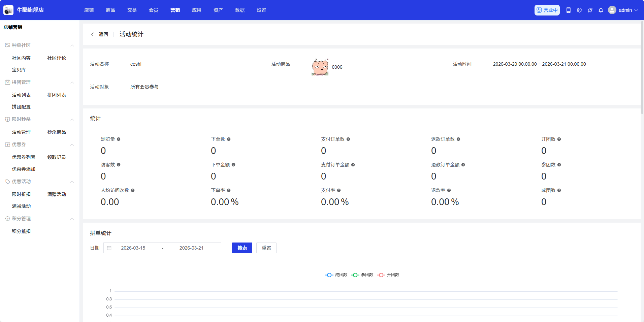Open the settings gear icon in header
This screenshot has width=644, height=322.
[579, 10]
